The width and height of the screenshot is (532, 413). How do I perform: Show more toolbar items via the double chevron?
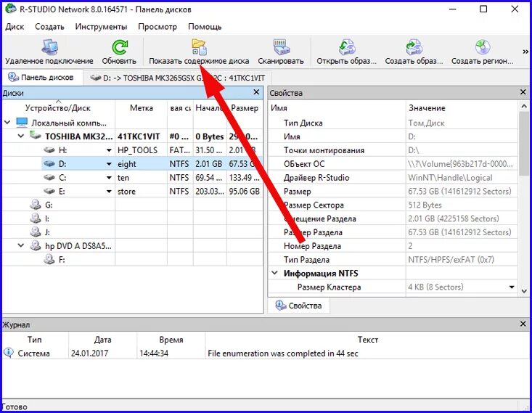click(525, 52)
